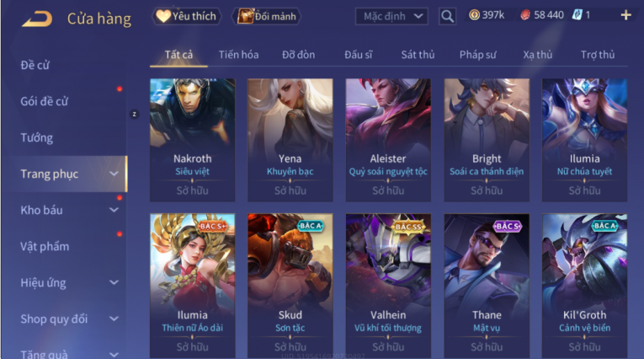The width and height of the screenshot is (644, 359).
Task: Open Ilumia Thiên nữ Áo dài skin card
Action: click(x=192, y=286)
